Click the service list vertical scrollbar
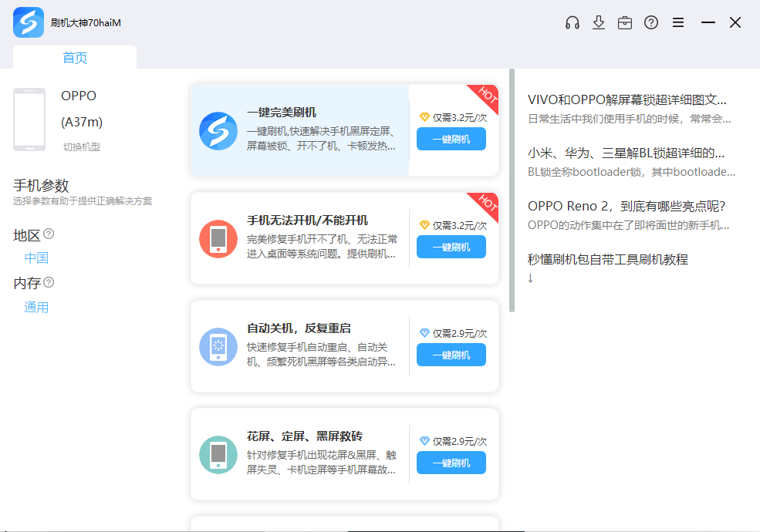 click(x=512, y=189)
